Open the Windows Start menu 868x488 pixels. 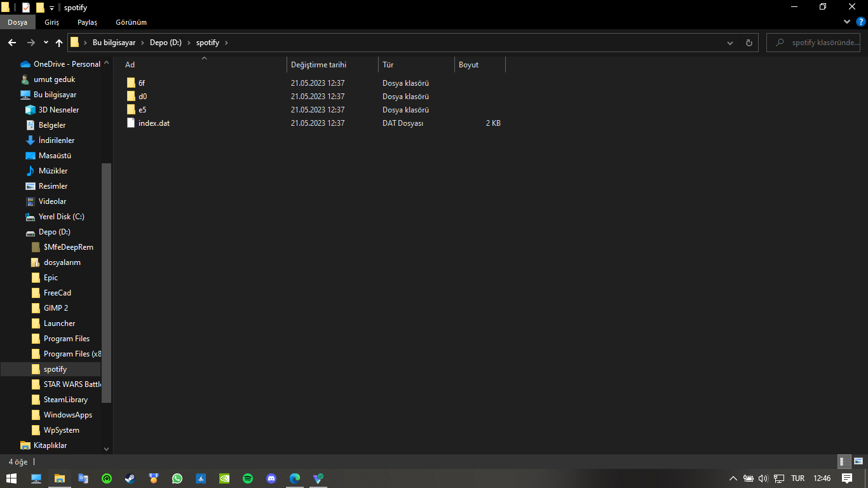point(11,478)
